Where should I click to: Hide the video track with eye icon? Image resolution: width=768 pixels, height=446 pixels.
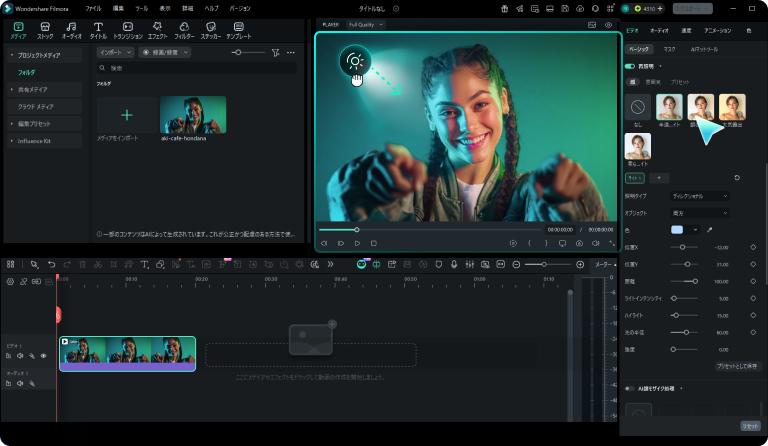point(43,355)
